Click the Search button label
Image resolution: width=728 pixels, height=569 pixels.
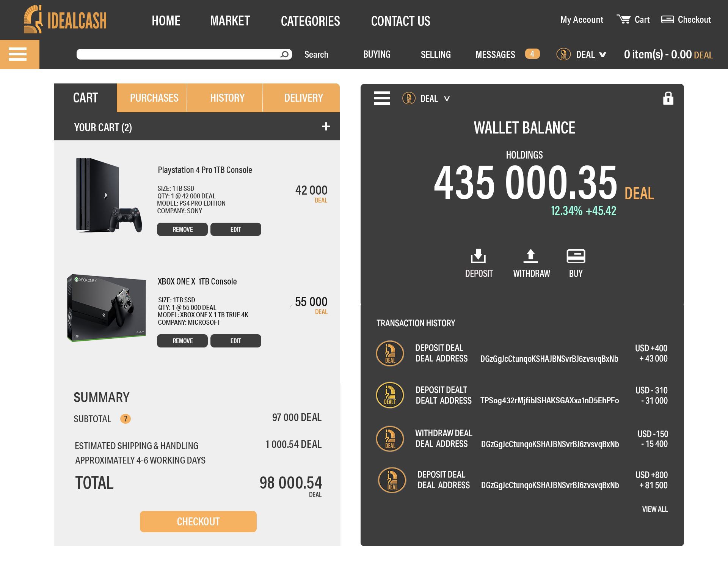(x=316, y=54)
